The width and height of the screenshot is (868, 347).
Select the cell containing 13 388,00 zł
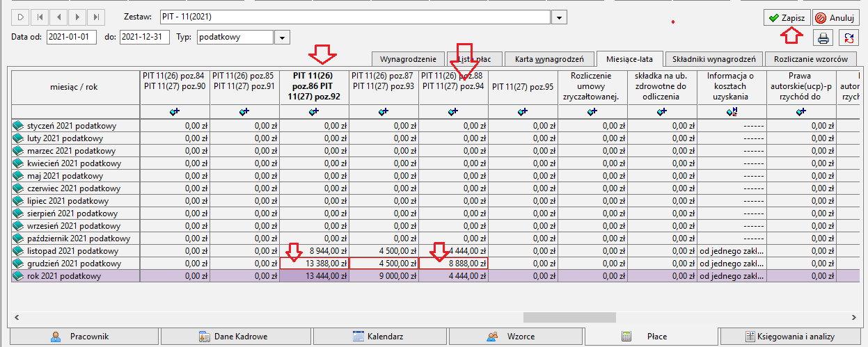(x=314, y=264)
